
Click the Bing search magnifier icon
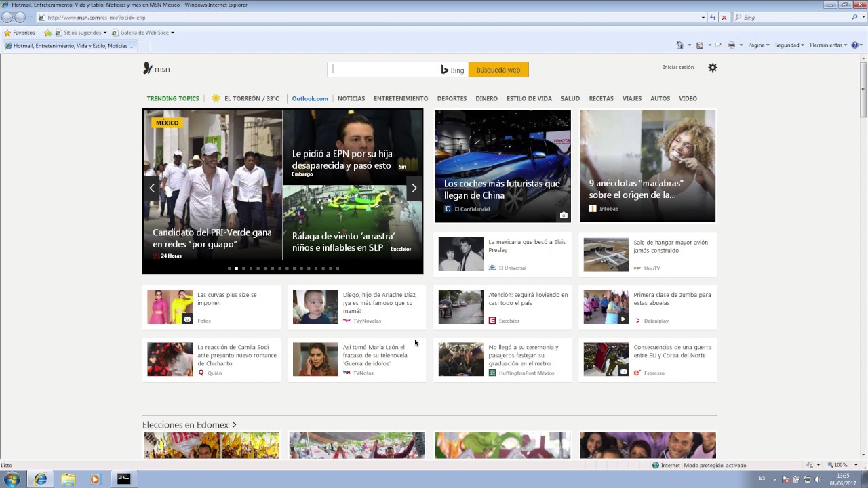pyautogui.click(x=855, y=18)
